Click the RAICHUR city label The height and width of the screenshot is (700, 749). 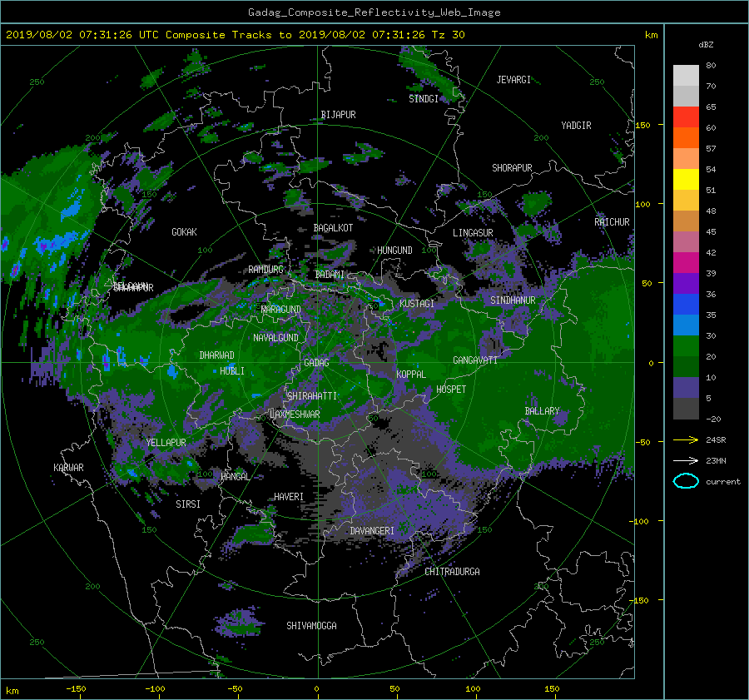612,222
